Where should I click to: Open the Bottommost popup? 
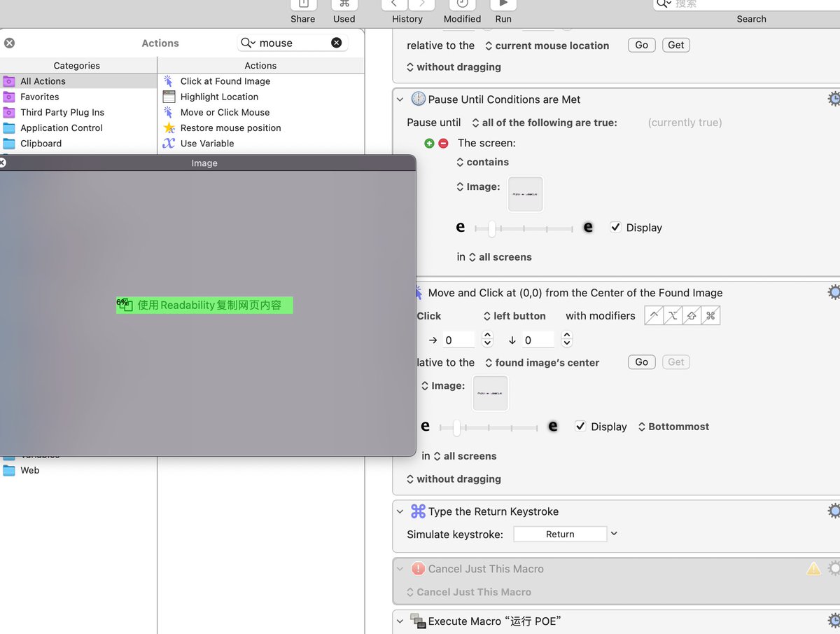pos(673,427)
